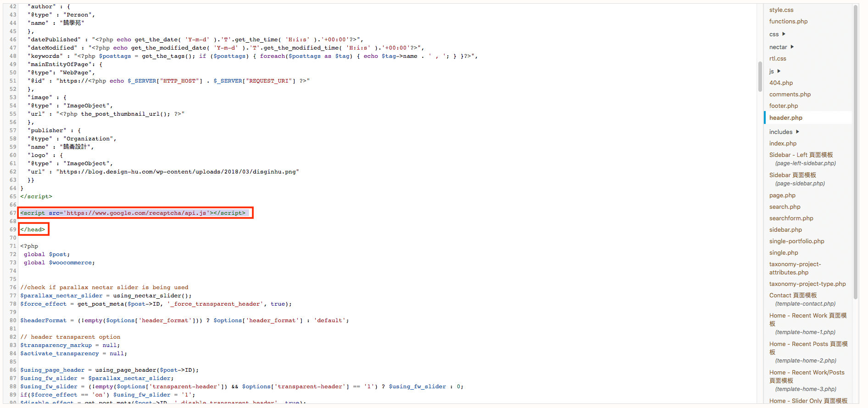Open Contact page template file

802,299
